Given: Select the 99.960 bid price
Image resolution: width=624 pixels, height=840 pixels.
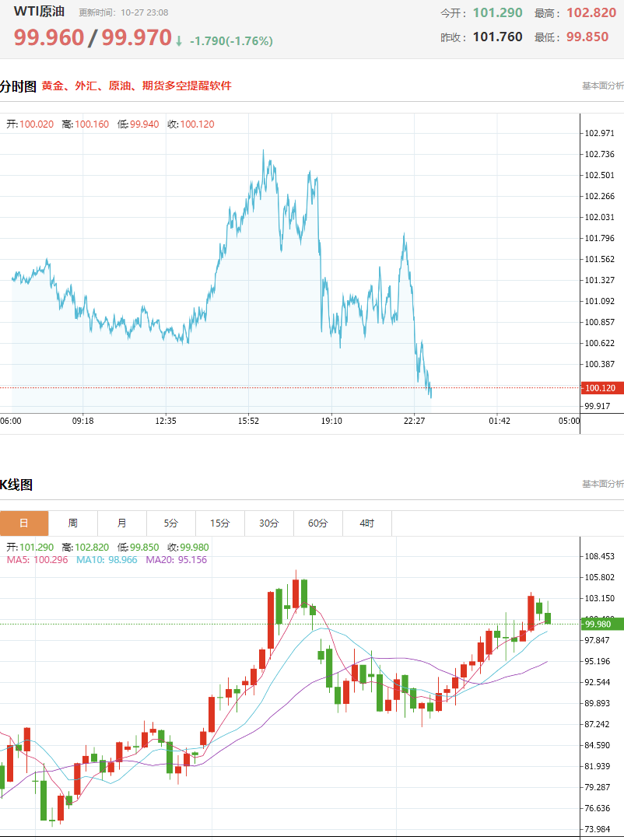Looking at the screenshot, I should (49, 37).
